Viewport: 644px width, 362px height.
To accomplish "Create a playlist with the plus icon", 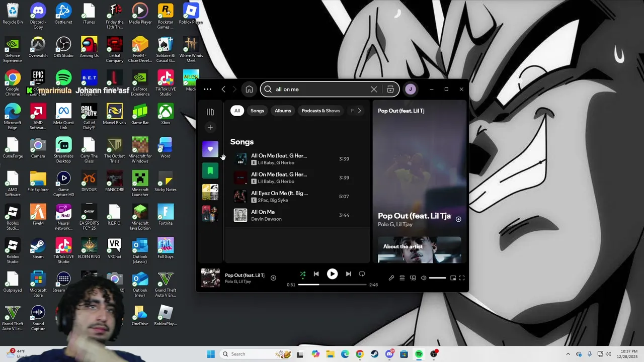I will coord(210,128).
